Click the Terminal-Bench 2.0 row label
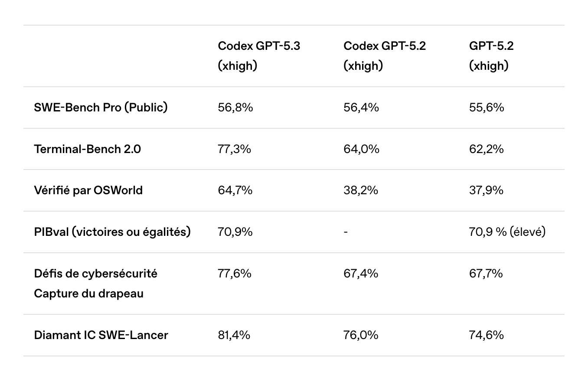The width and height of the screenshot is (588, 372). (87, 149)
